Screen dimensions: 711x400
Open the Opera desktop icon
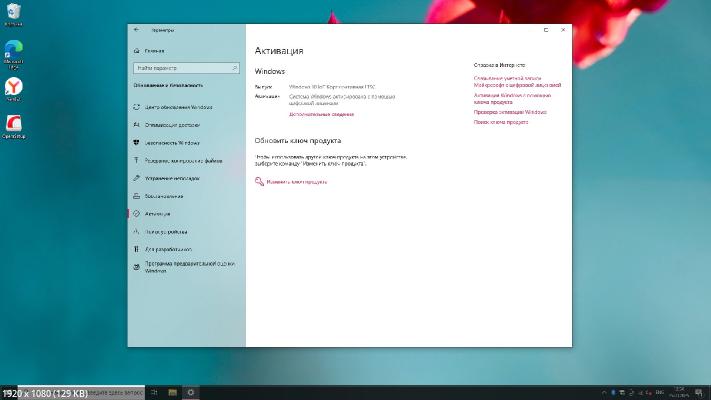tap(14, 127)
